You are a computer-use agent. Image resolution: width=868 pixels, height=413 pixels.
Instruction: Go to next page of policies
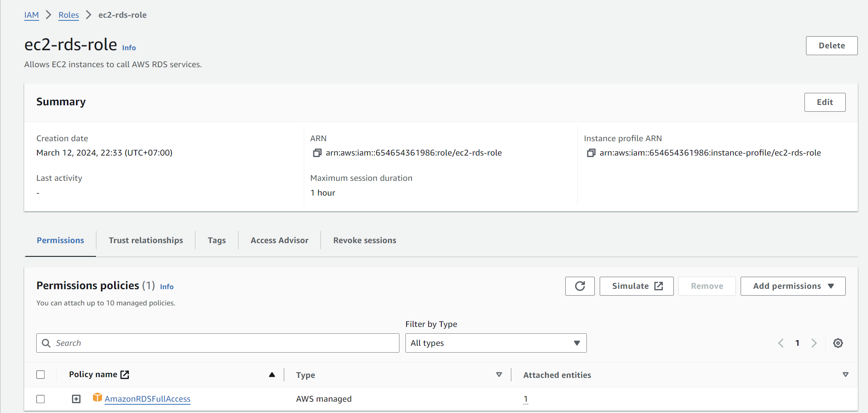point(814,343)
